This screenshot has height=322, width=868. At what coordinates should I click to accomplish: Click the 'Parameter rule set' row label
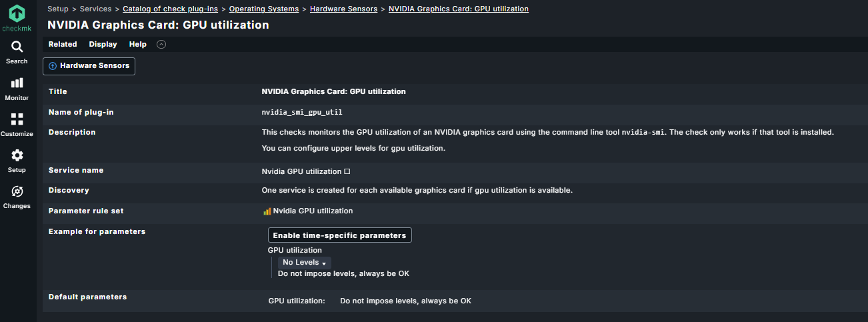[x=86, y=211]
